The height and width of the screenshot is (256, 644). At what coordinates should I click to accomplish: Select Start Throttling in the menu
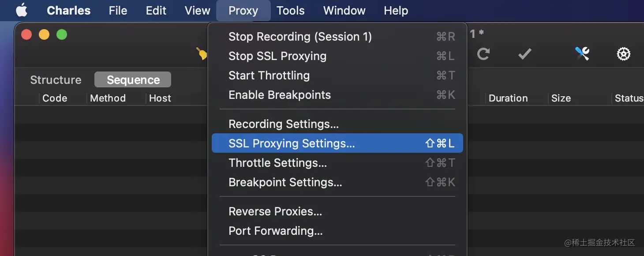pyautogui.click(x=269, y=75)
